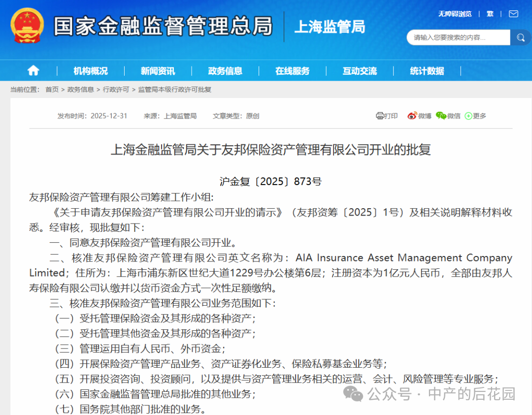Open 政务信息 menu

(x=225, y=71)
